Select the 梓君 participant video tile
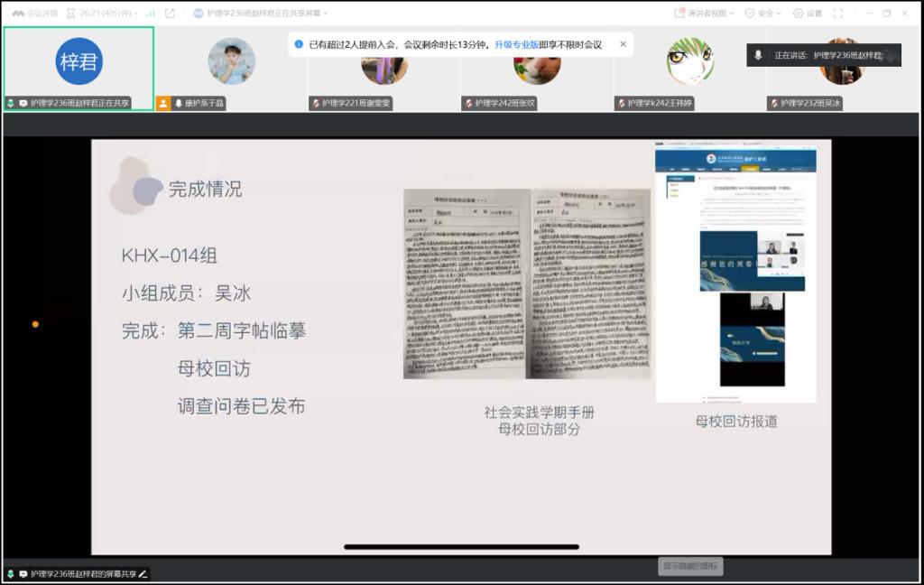 coord(79,61)
